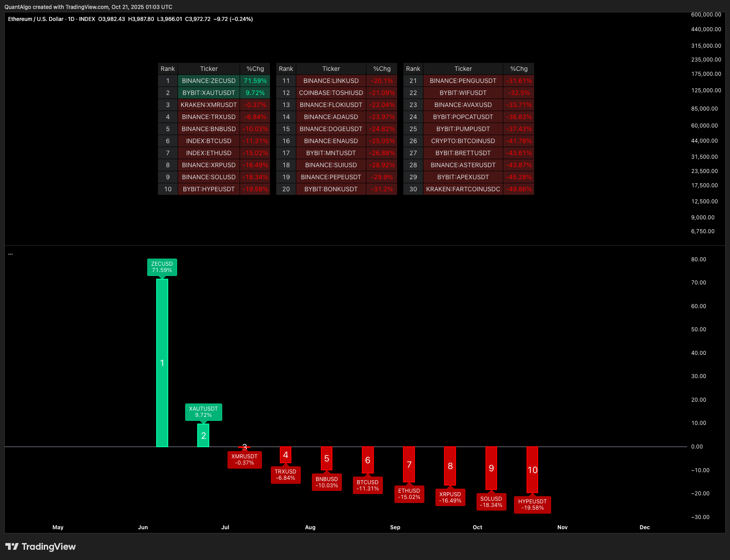Select the BINANCE:PEPEUSDT ticker cell
The width and height of the screenshot is (730, 560).
(331, 177)
